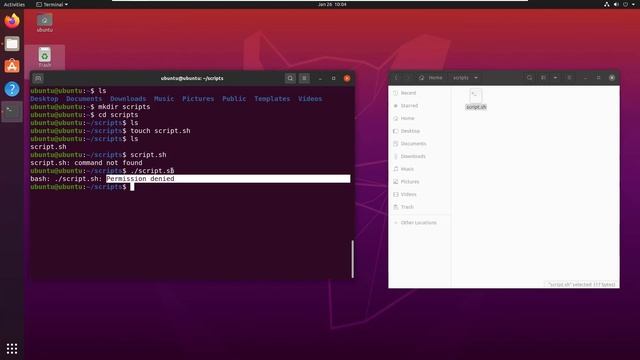Select the Trash icon on the desktop
The image size is (640, 360).
(44, 57)
